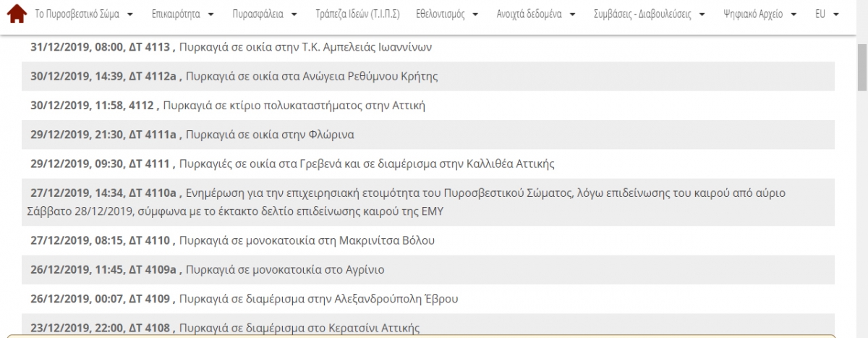
Task: View the Μακρινίτσα Βόλου fire report
Action: point(307,240)
